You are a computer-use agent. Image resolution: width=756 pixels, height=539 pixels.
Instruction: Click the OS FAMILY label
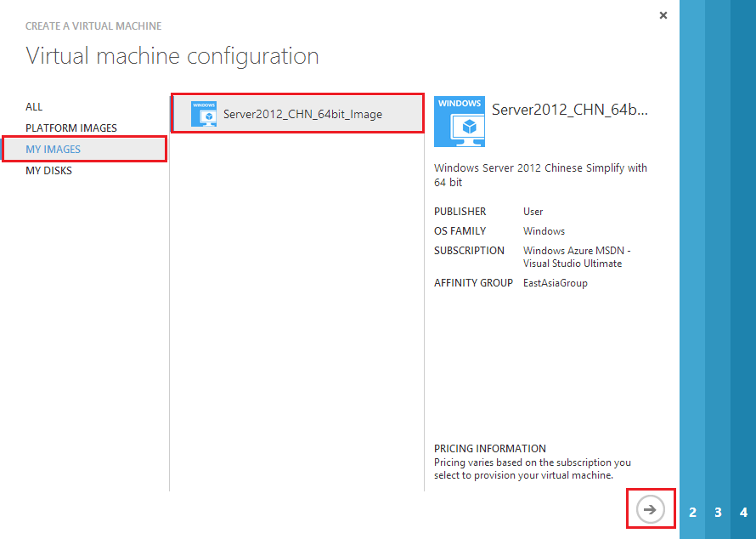click(x=460, y=231)
